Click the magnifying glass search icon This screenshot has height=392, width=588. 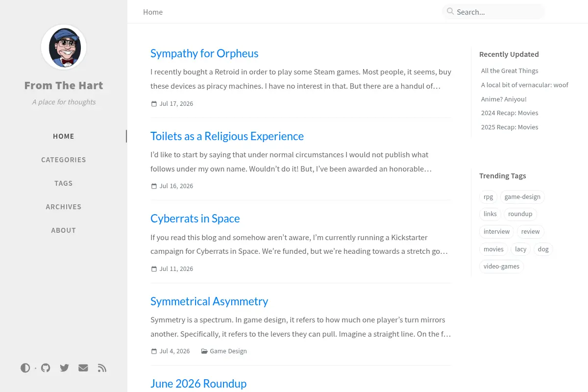(x=450, y=11)
